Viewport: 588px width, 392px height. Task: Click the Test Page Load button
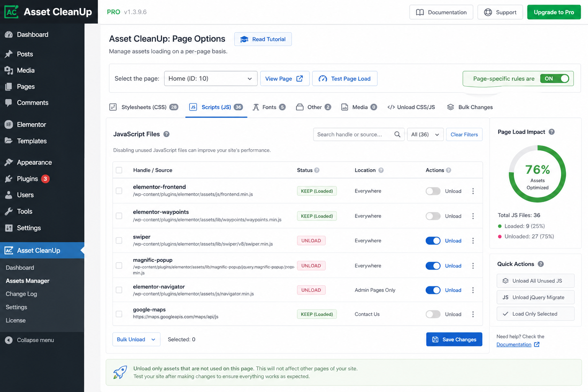point(345,78)
